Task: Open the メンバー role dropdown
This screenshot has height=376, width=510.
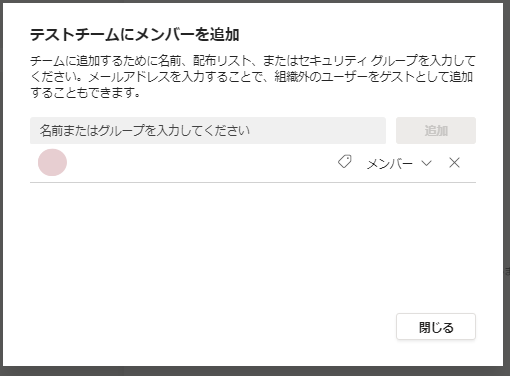Action: click(399, 163)
